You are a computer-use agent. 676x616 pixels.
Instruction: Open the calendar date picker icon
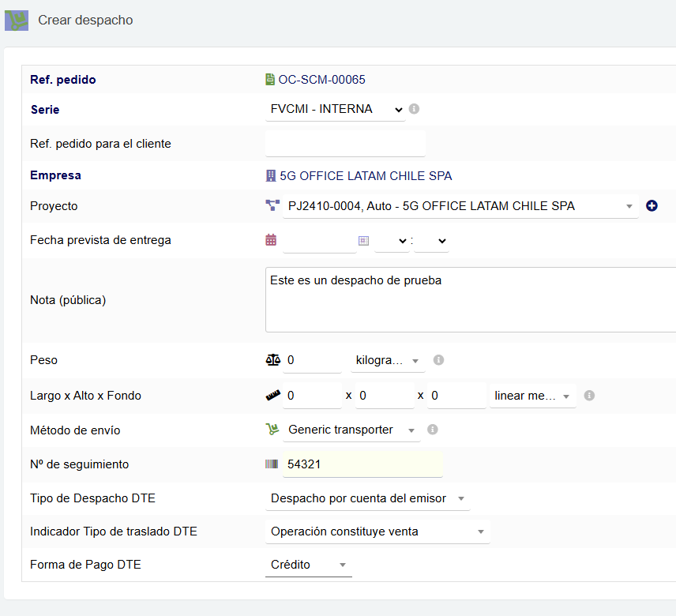tap(271, 240)
